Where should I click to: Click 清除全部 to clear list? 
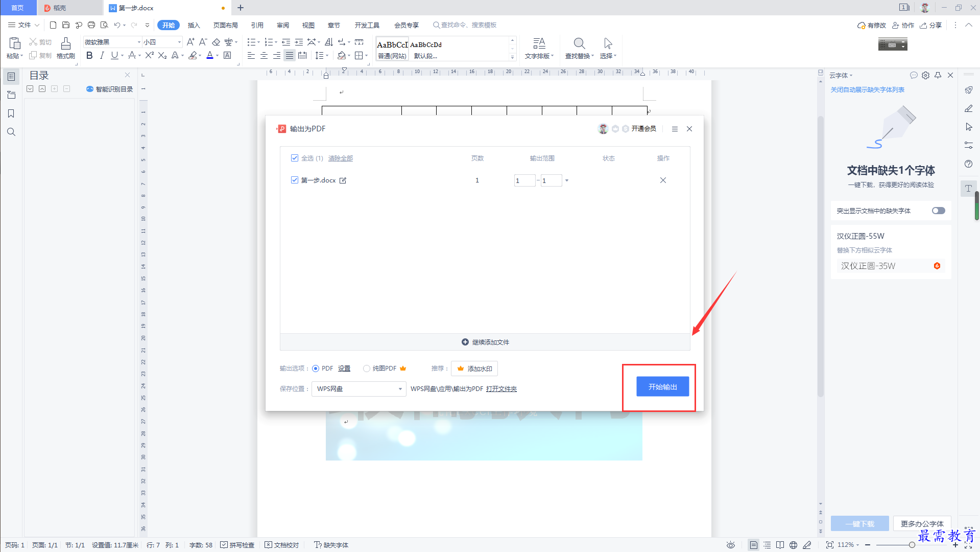coord(341,158)
